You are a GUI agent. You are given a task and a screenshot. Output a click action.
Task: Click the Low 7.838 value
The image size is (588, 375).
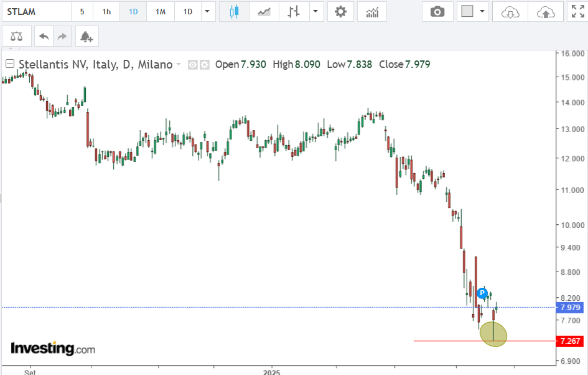350,65
